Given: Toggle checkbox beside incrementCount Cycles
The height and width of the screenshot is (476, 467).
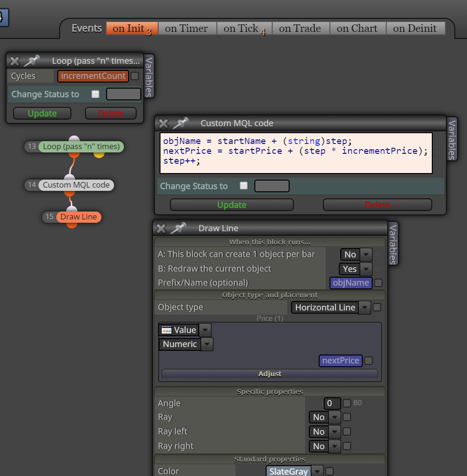Looking at the screenshot, I should (x=135, y=76).
